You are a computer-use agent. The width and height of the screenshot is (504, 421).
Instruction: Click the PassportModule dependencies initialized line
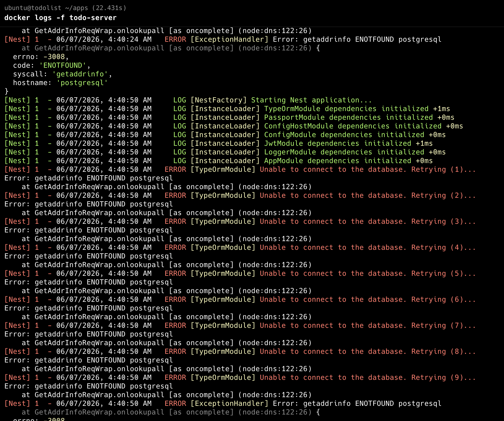coord(230,117)
